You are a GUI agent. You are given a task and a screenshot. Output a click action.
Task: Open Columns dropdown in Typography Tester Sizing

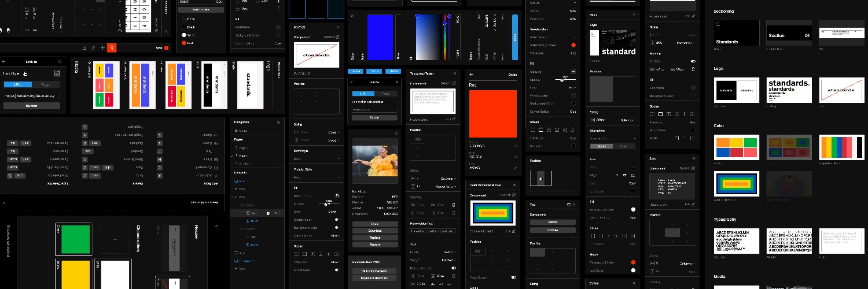coord(448,179)
